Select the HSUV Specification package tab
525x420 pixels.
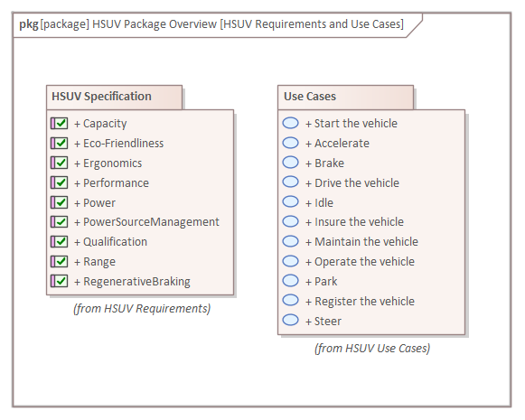point(114,97)
